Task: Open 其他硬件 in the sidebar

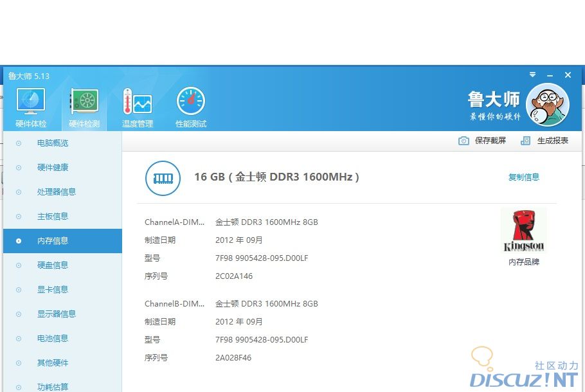Action: pos(62,363)
